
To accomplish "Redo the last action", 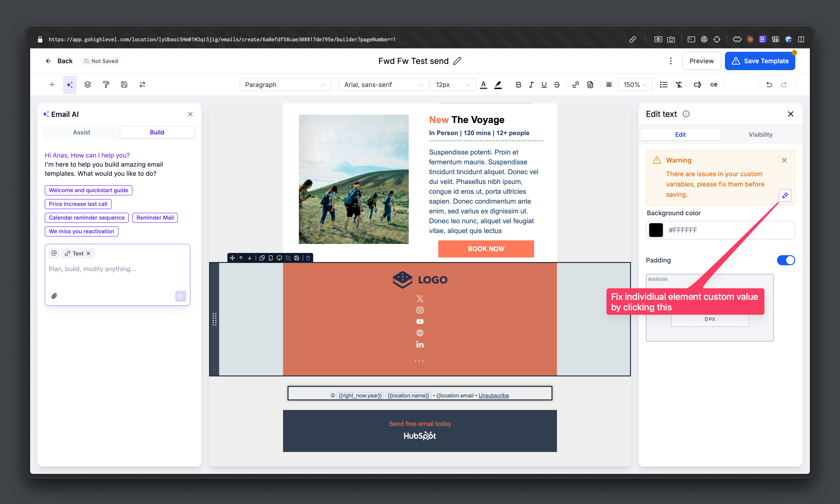I will pyautogui.click(x=784, y=84).
